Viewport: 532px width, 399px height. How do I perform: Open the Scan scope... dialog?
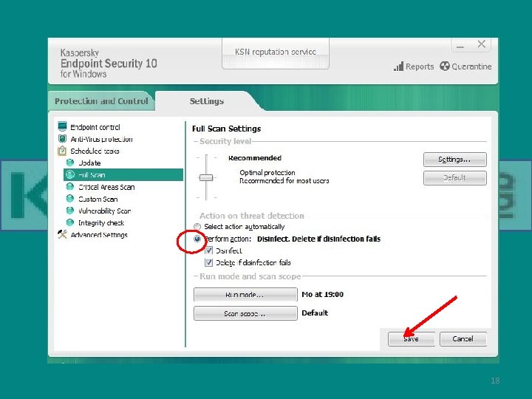point(245,313)
